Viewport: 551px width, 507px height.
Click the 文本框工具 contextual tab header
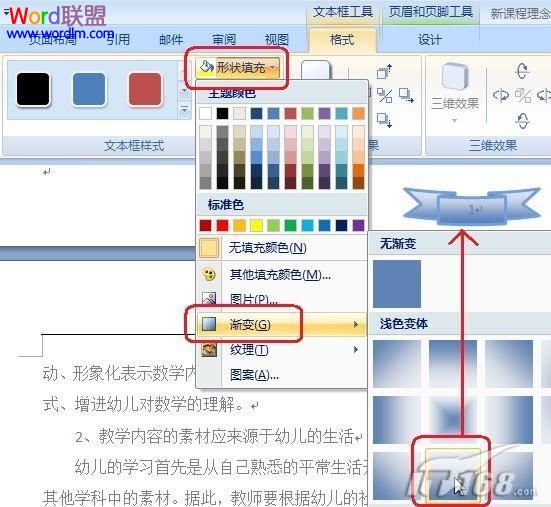pyautogui.click(x=343, y=12)
